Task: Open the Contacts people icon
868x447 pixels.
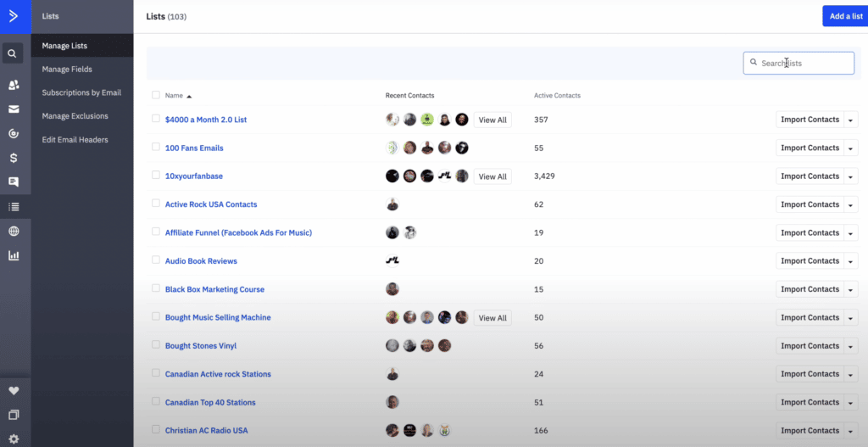Action: (14, 85)
